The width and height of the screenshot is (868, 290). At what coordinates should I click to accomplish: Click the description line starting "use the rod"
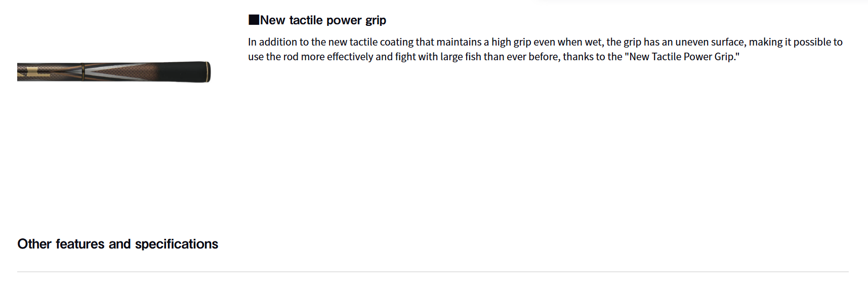pos(493,57)
